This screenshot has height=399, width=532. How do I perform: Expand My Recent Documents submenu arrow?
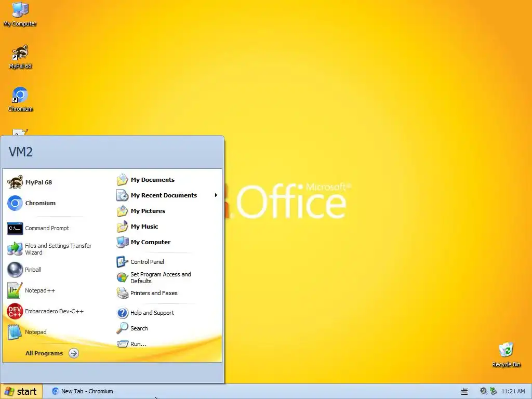click(216, 195)
